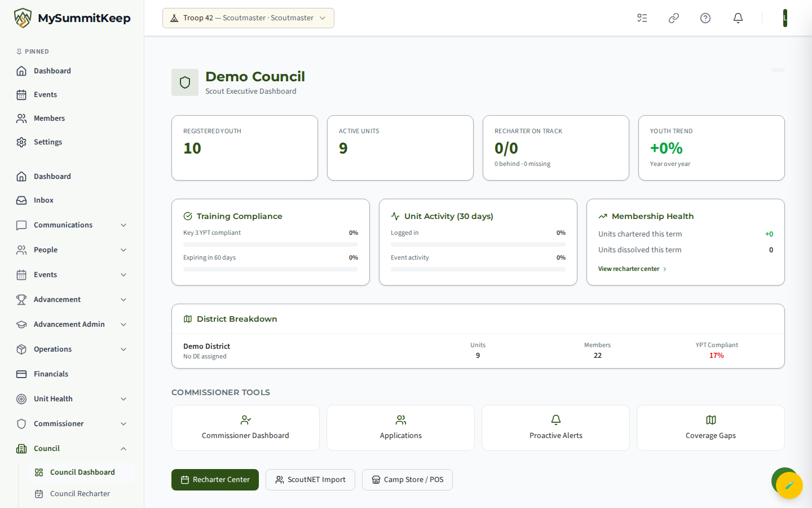This screenshot has width=812, height=508.
Task: Click the user avatar in the top bar
Action: coord(785,18)
